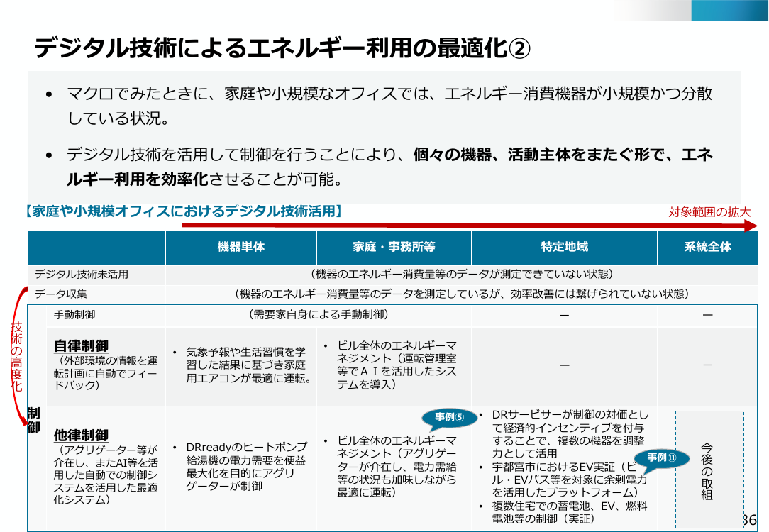
Task: Click the heading 【家庭や小規模オフィスにおけるデジタル技術活用】
Action: 184,211
